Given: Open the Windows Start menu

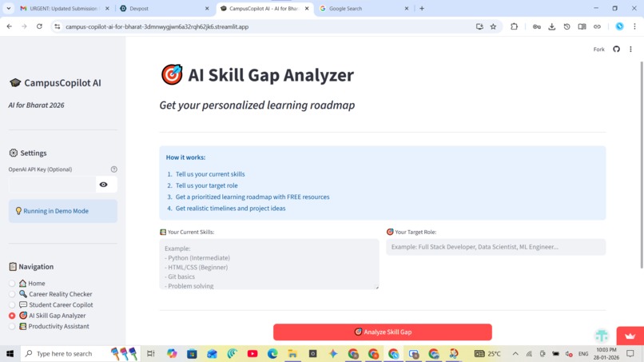Looking at the screenshot, I should click(10, 353).
